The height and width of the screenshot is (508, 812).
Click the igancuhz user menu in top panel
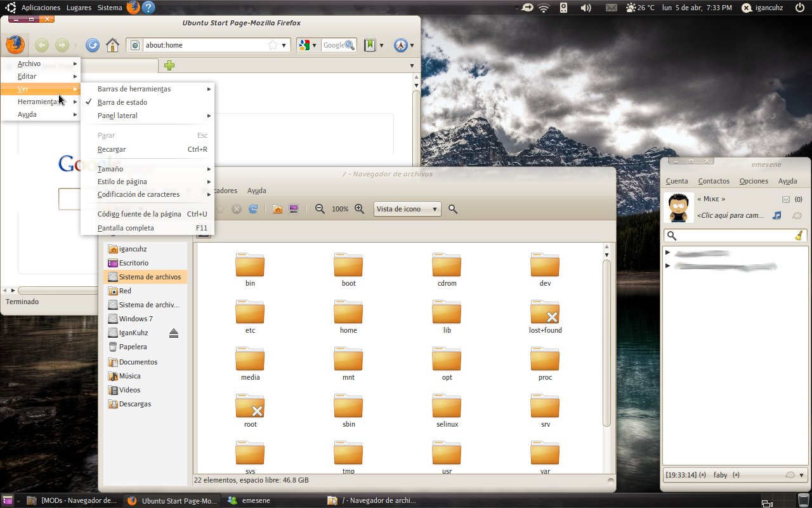(762, 8)
